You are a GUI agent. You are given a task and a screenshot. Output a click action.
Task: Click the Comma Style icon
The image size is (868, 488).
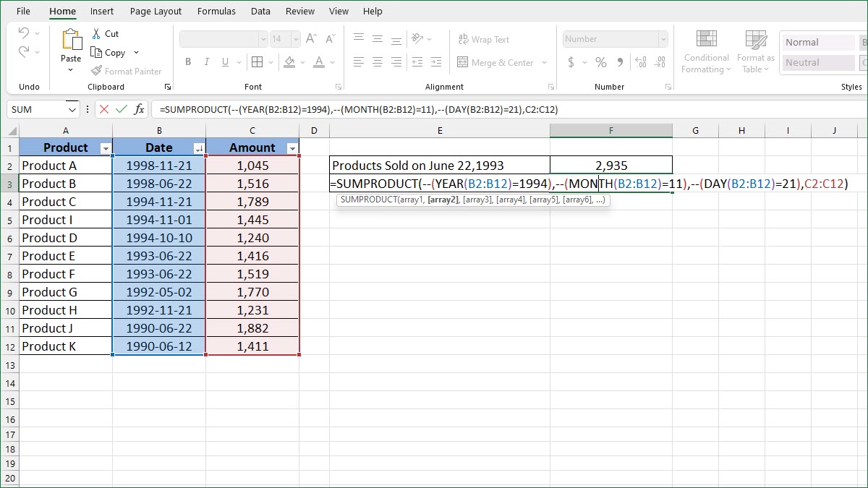(x=620, y=63)
